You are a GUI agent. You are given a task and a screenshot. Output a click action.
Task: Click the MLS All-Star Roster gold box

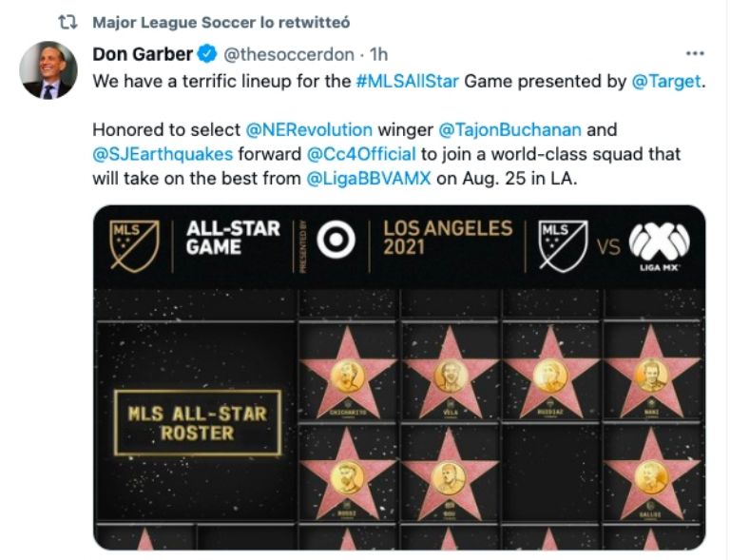pos(198,422)
